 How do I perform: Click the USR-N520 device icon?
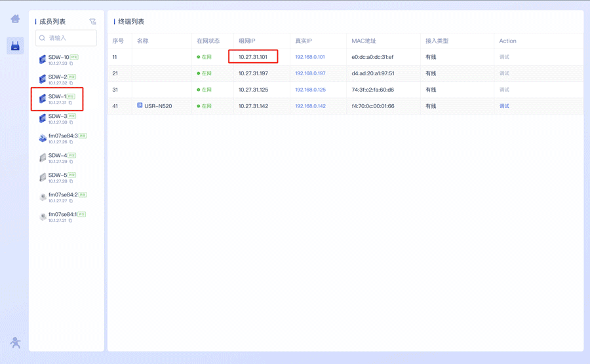pyautogui.click(x=140, y=105)
